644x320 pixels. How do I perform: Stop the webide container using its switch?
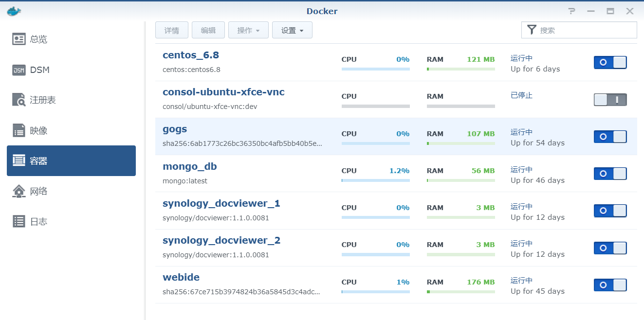[610, 285]
